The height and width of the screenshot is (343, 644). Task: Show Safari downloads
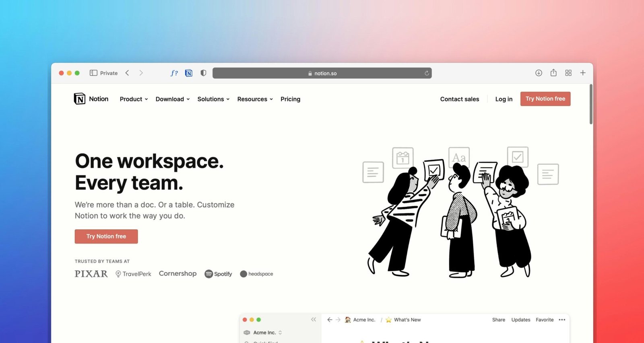tap(539, 73)
